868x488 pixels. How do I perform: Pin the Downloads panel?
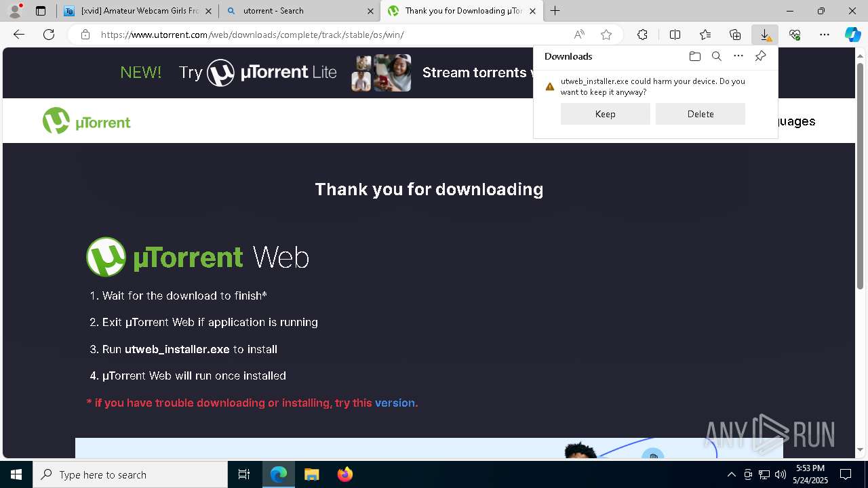click(760, 56)
